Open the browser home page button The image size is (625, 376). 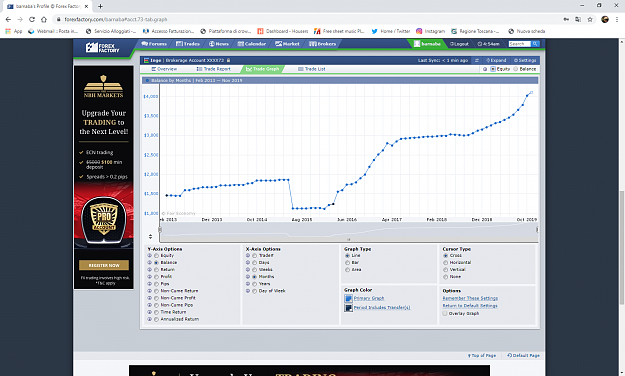pyautogui.click(x=44, y=19)
